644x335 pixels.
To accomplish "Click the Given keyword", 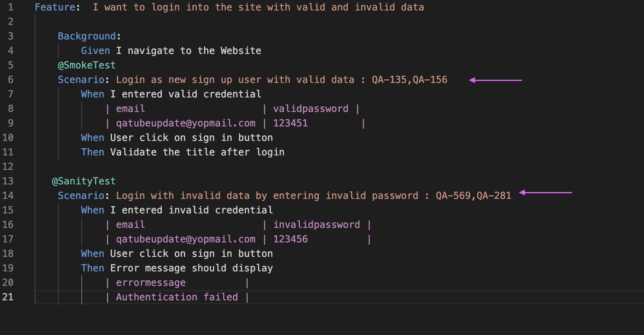I will click(x=95, y=51).
